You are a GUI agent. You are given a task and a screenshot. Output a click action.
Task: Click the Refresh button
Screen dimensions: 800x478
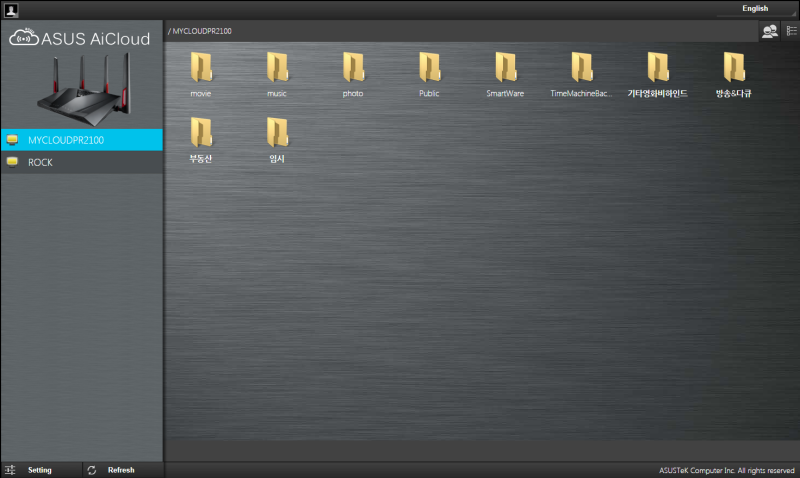[x=122, y=470]
